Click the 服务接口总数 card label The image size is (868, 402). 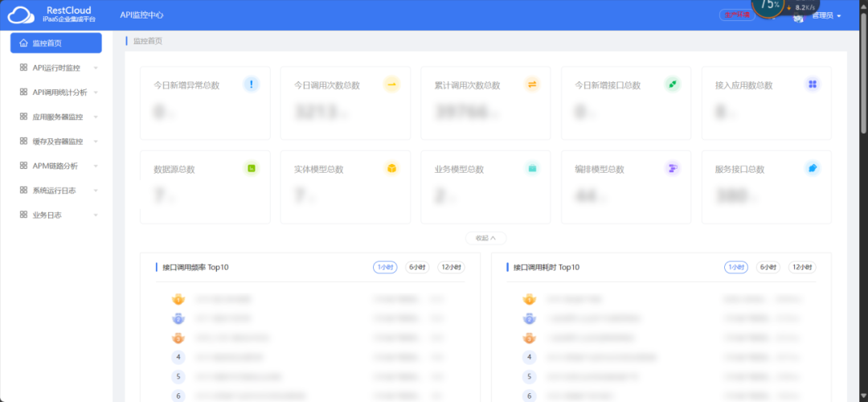click(739, 170)
